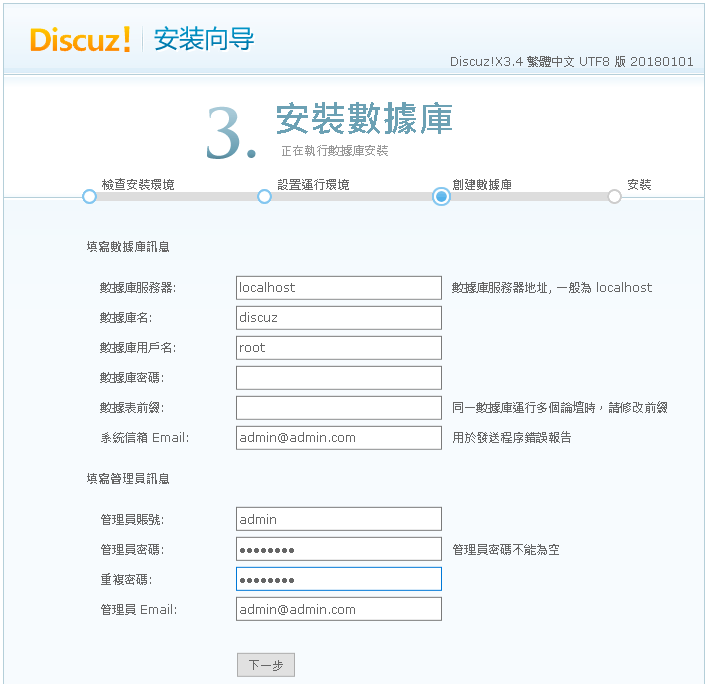Focus the 數據庫名 field containing discuz
Viewport: 712px width, 684px height.
click(x=339, y=317)
